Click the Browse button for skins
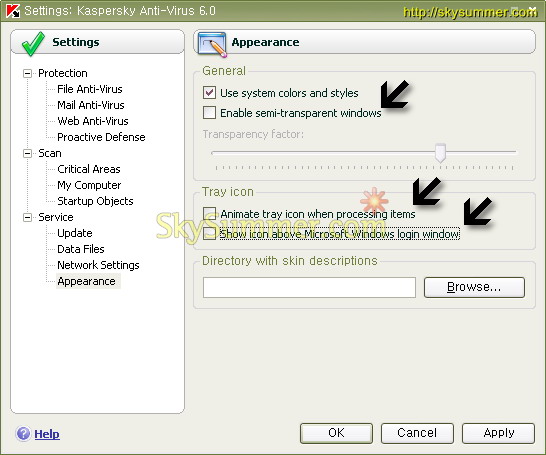 click(474, 287)
